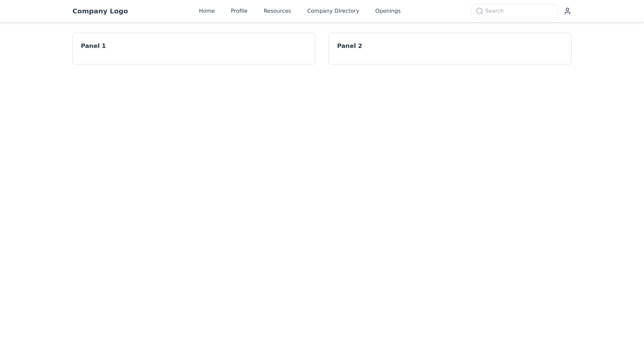This screenshot has height=362, width=644.
Task: Click blank navbar area between logo and Home
Action: click(x=163, y=11)
